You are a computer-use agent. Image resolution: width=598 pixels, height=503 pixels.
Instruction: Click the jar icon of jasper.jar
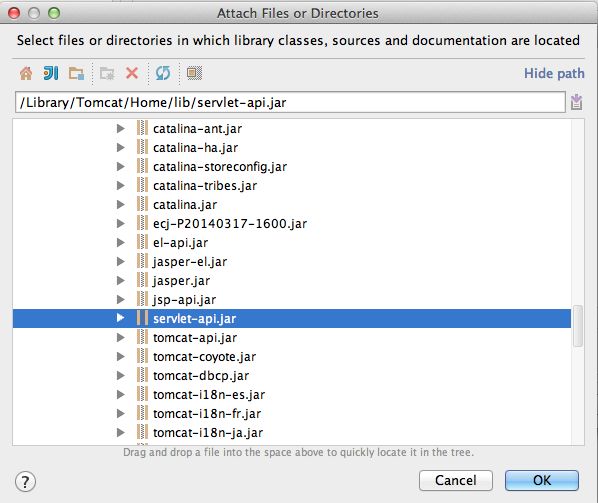[142, 281]
